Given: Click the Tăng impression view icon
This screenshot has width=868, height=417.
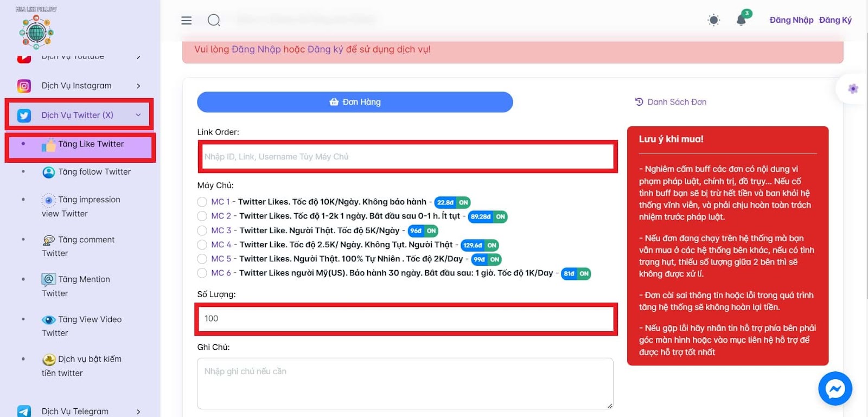Looking at the screenshot, I should click(49, 200).
